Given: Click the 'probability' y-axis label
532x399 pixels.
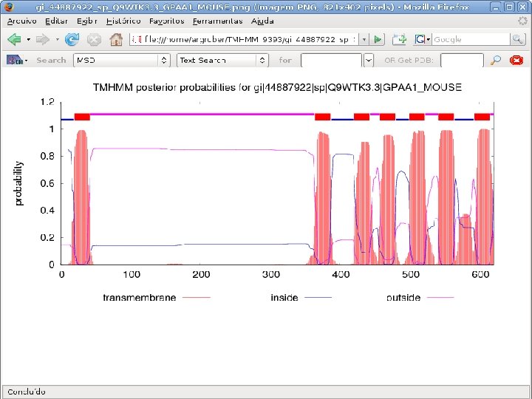Looking at the screenshot, I should pos(18,183).
